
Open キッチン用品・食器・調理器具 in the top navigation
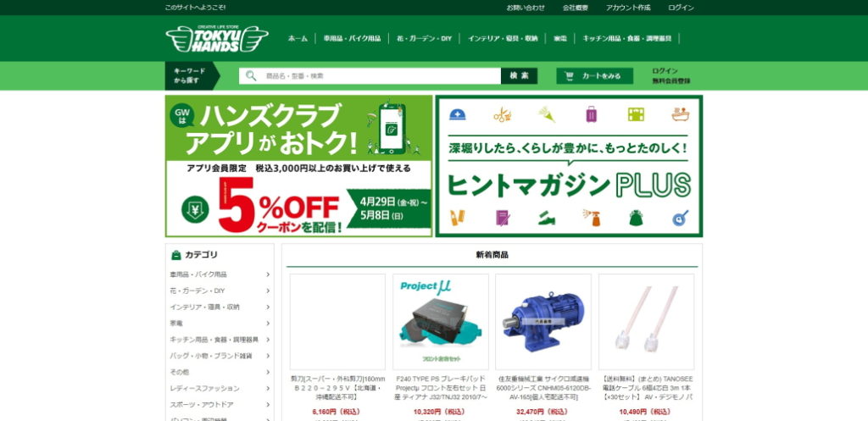(x=626, y=39)
